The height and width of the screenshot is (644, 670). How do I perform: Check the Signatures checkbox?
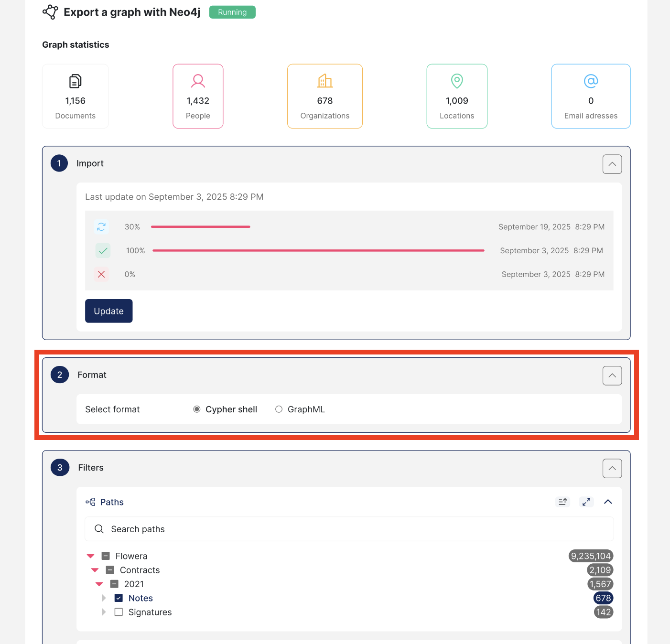118,612
